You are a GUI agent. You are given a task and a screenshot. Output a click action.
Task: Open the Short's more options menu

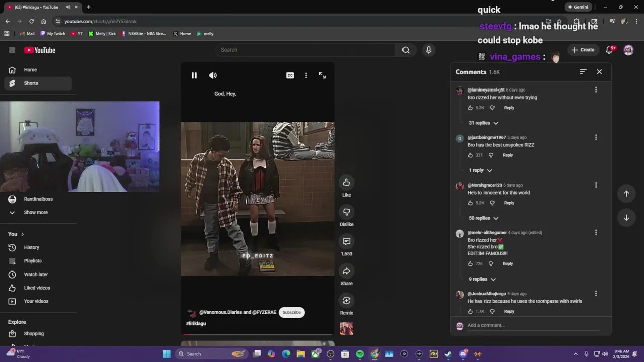click(x=306, y=75)
